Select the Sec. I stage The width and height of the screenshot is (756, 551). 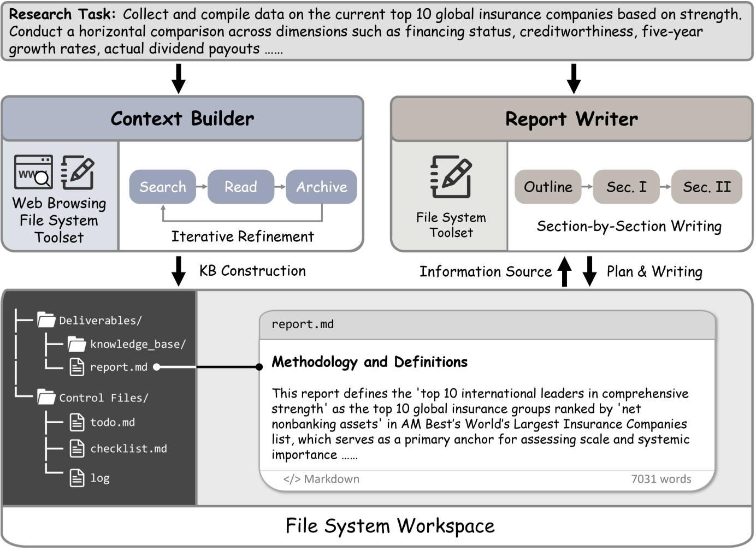tap(626, 187)
